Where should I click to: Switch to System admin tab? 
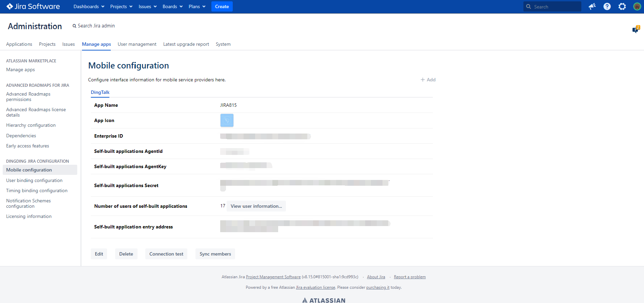223,44
